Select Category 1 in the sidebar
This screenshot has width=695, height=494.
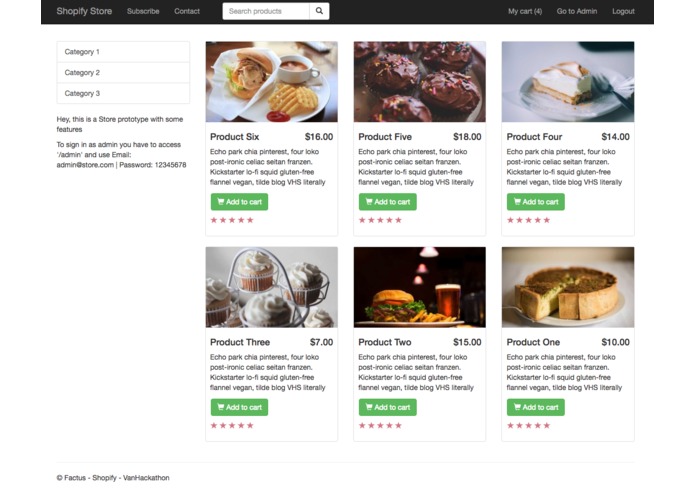pos(123,52)
